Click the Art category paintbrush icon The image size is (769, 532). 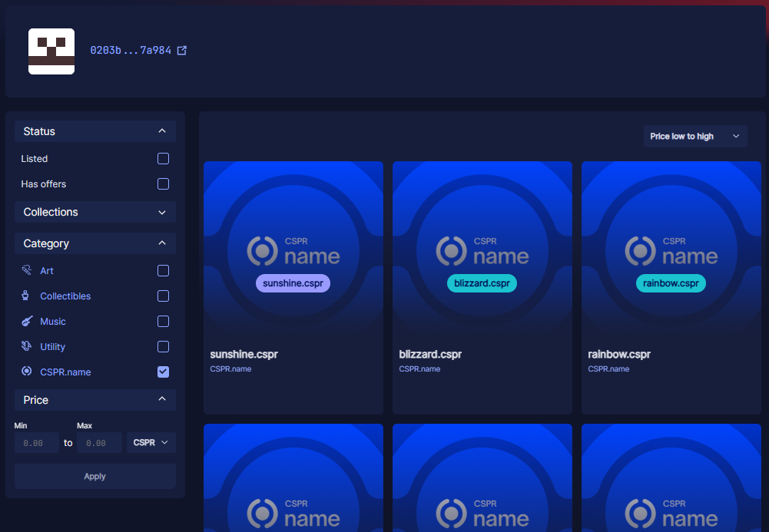(26, 270)
